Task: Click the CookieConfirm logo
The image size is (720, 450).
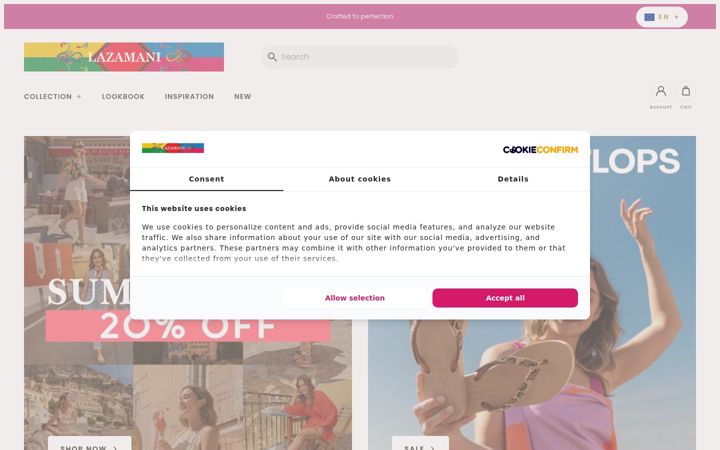Action: click(540, 150)
